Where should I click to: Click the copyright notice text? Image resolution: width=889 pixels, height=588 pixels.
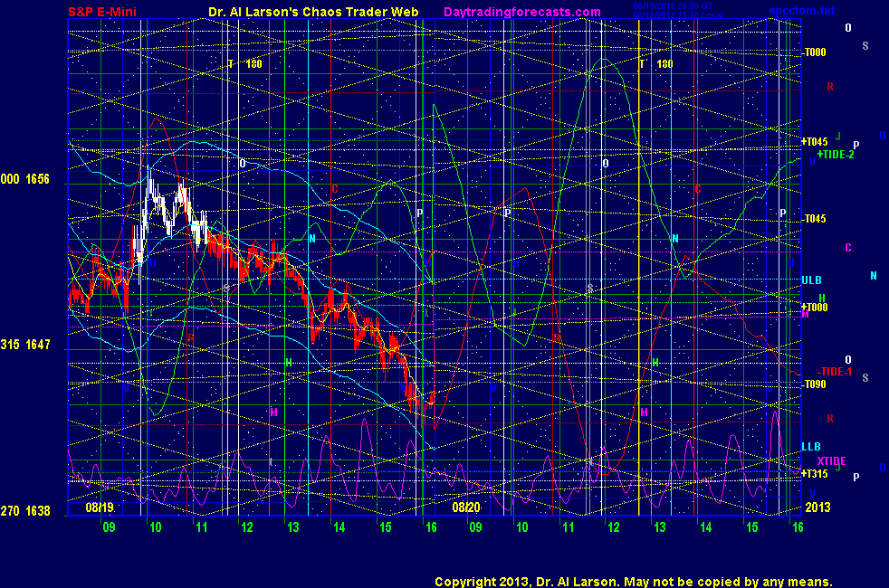point(634,582)
